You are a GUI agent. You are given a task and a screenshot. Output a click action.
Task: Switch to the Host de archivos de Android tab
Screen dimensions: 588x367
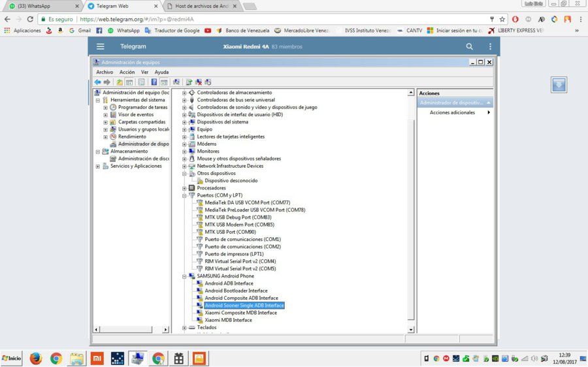tap(202, 6)
